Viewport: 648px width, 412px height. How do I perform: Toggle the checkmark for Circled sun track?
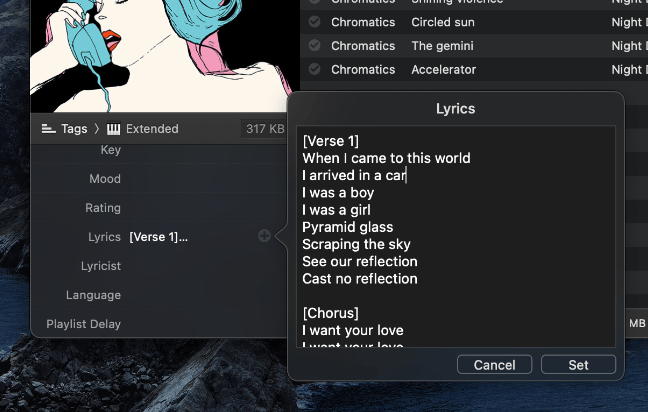(x=314, y=21)
